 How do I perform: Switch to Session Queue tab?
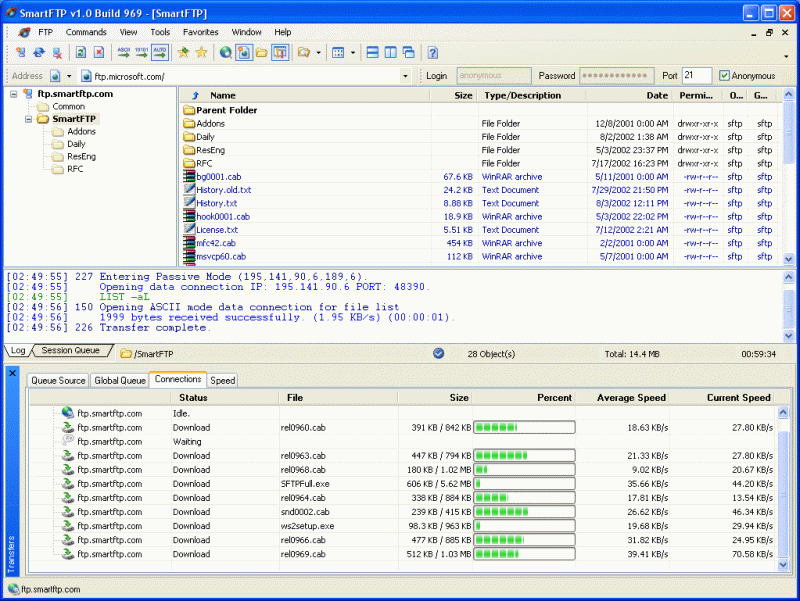pos(70,350)
